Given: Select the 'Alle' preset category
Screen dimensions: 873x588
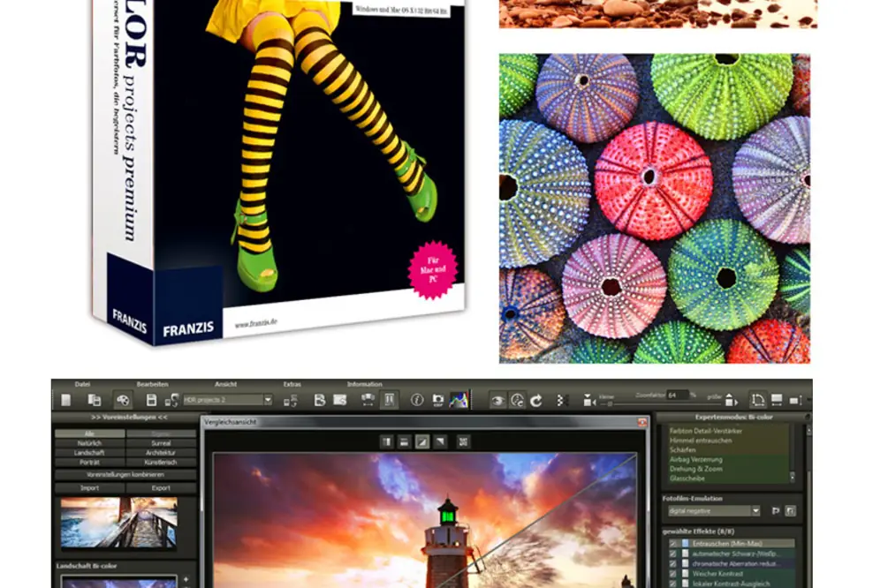Looking at the screenshot, I should tap(89, 433).
